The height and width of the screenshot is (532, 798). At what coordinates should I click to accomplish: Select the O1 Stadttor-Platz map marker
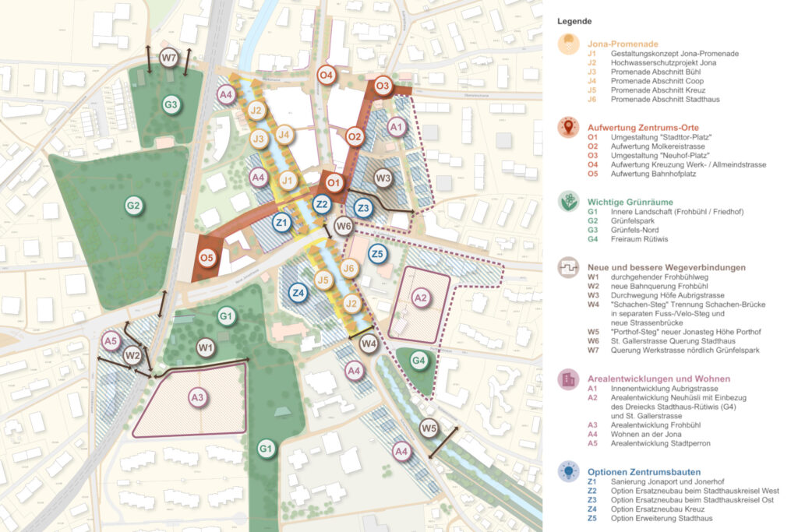point(334,184)
